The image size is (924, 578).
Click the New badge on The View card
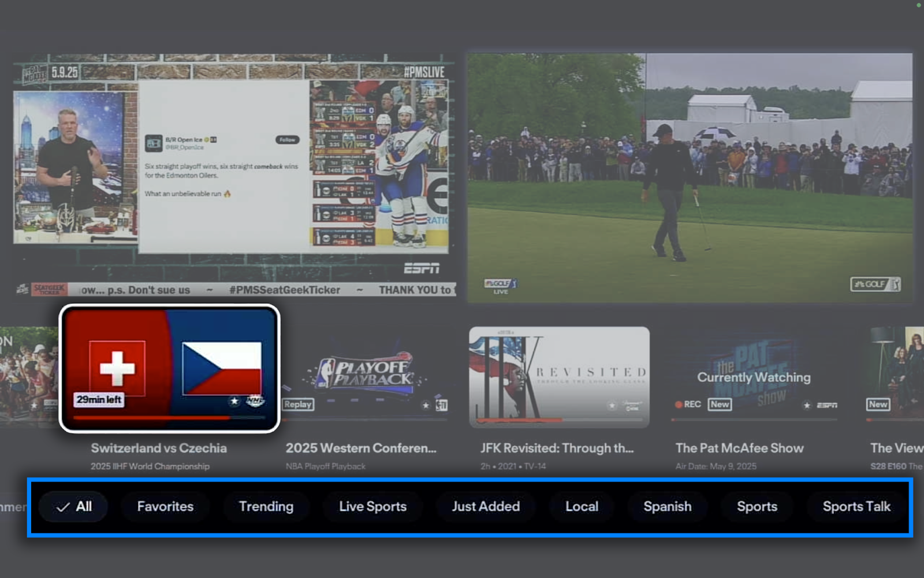(x=878, y=405)
